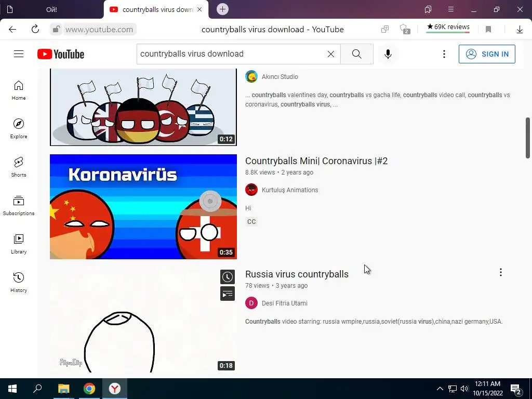Open Google Chrome from taskbar

89,389
